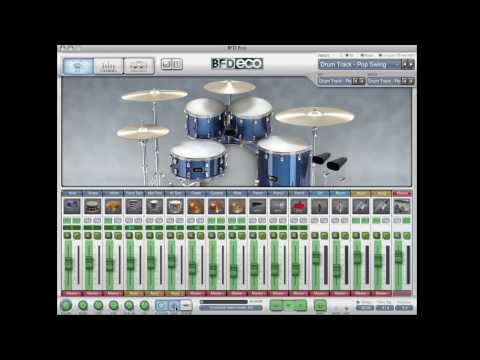The height and width of the screenshot is (360, 480).
Task: Select the Perc1 cowbell channel thumbnail
Action: (x=258, y=206)
